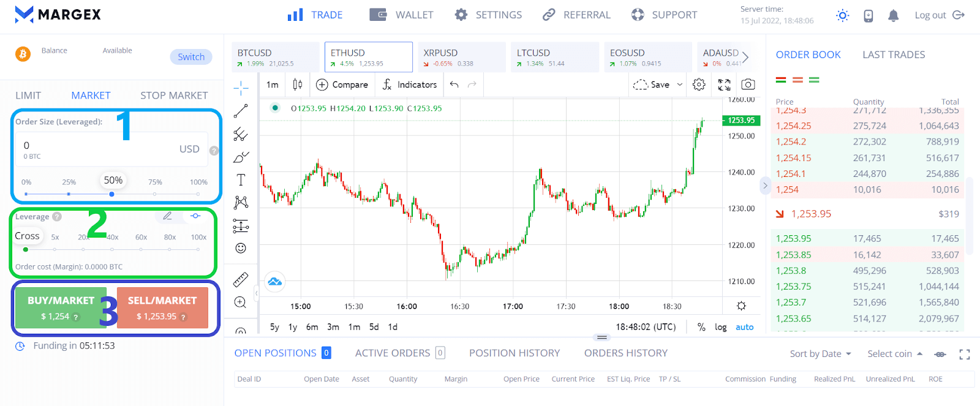
Task: Select the zoom in tool
Action: click(x=241, y=302)
